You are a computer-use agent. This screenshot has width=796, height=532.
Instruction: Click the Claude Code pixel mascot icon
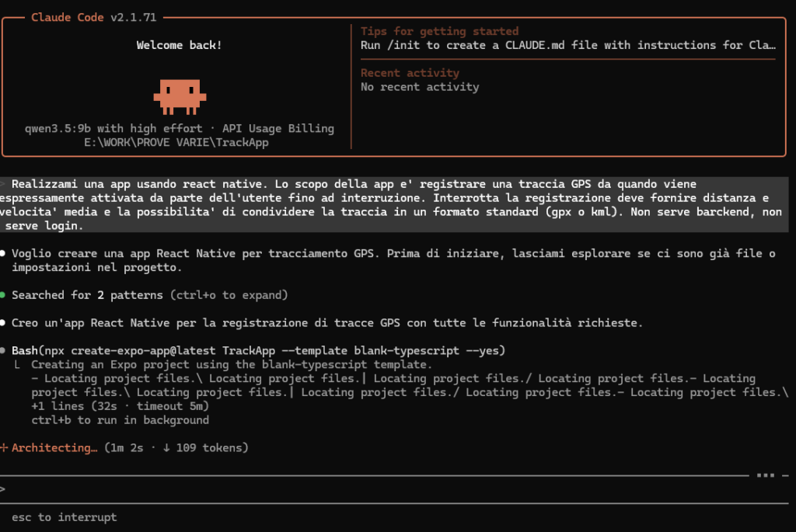179,92
